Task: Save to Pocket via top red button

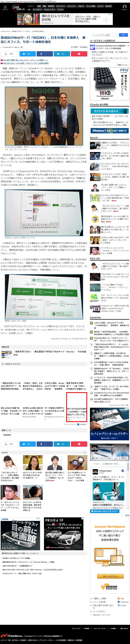Action: point(79,54)
